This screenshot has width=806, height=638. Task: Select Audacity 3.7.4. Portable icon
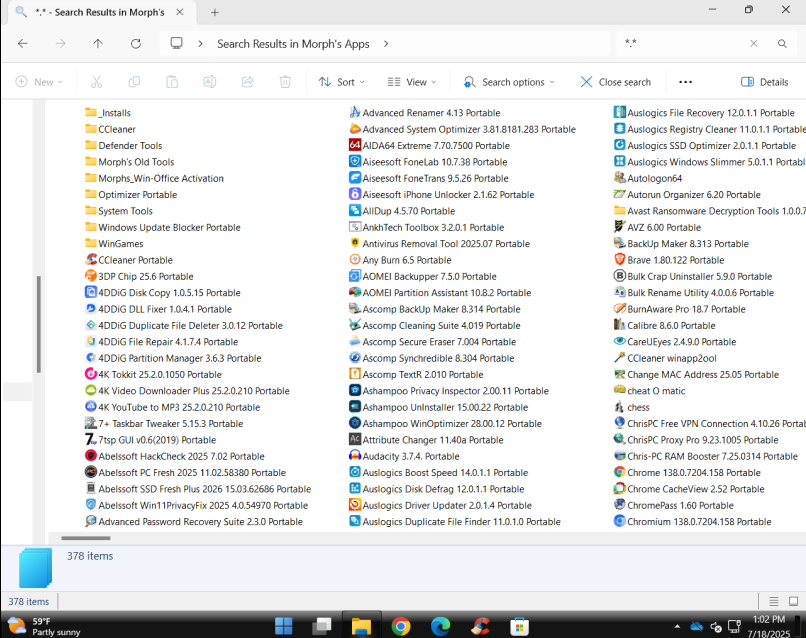point(355,456)
